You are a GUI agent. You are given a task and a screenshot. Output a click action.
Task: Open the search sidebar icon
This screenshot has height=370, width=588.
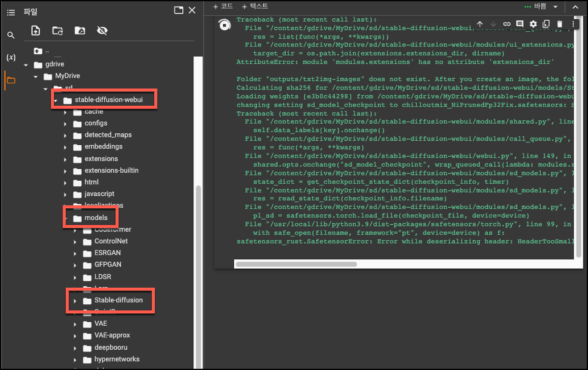pos(11,35)
